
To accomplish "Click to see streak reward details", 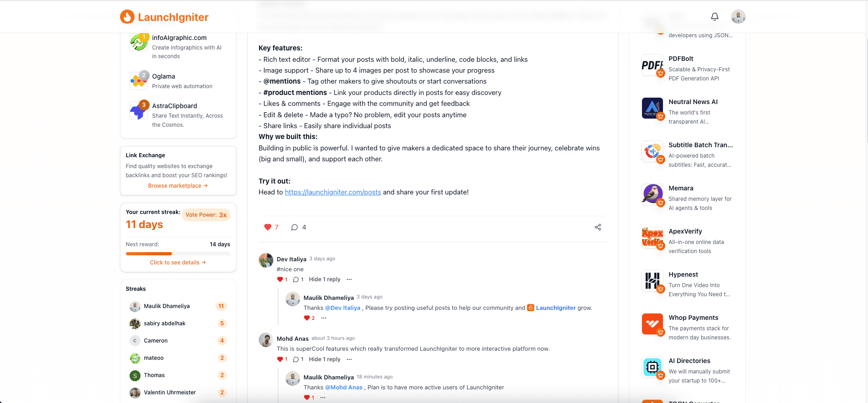I will pyautogui.click(x=178, y=262).
